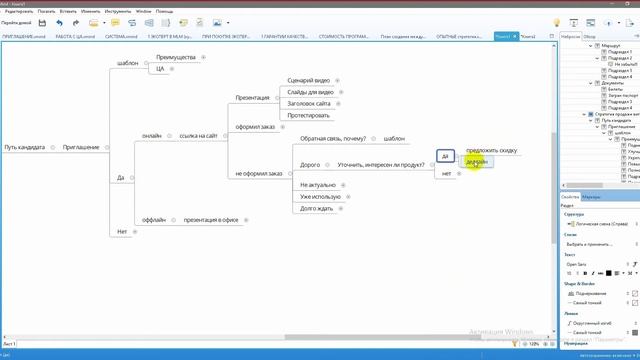This screenshot has height=360, width=640.
Task: Start presentation mode
Action: pyautogui.click(x=573, y=23)
